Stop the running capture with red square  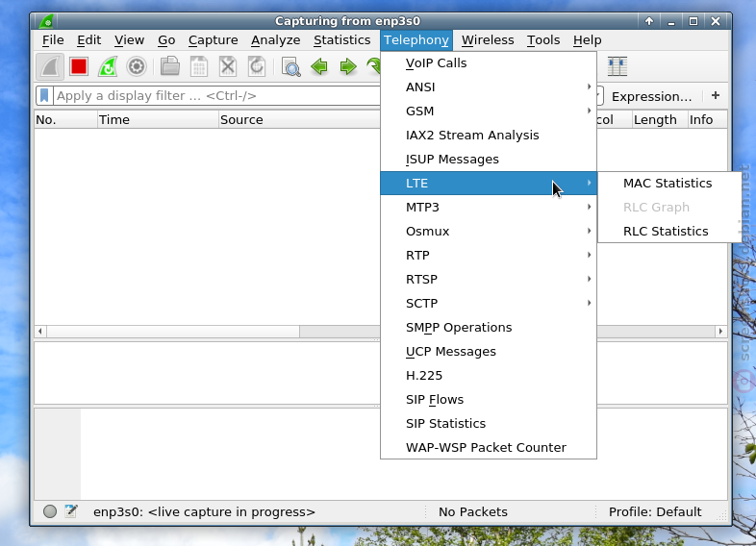coord(79,66)
